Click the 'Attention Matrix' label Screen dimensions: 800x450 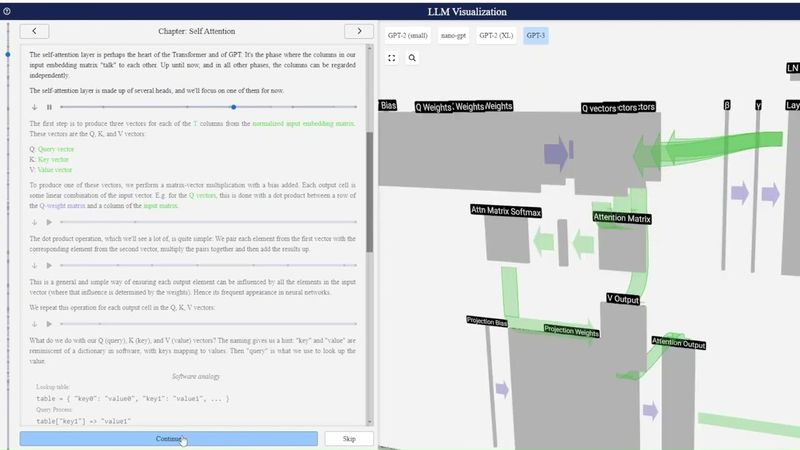point(621,218)
